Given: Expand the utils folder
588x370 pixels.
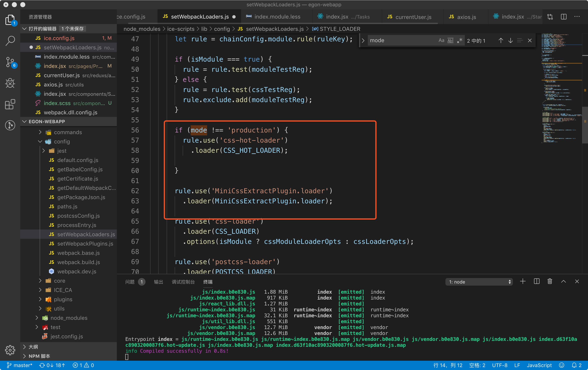Looking at the screenshot, I should [x=40, y=308].
